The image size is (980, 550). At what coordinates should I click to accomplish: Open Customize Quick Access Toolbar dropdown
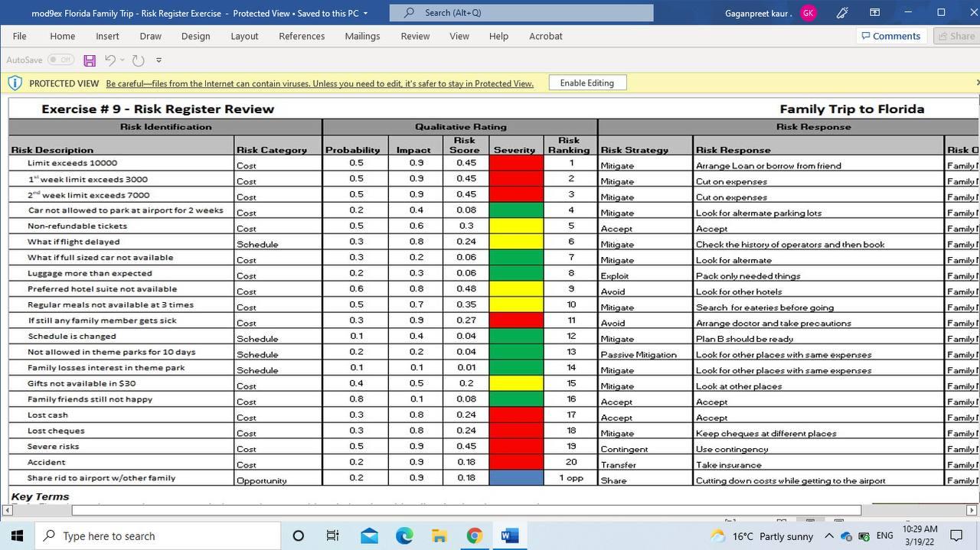(x=158, y=60)
